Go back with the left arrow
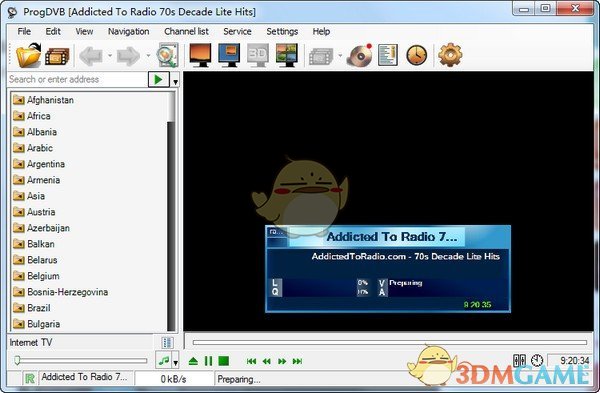Image resolution: width=600 pixels, height=393 pixels. coord(91,56)
